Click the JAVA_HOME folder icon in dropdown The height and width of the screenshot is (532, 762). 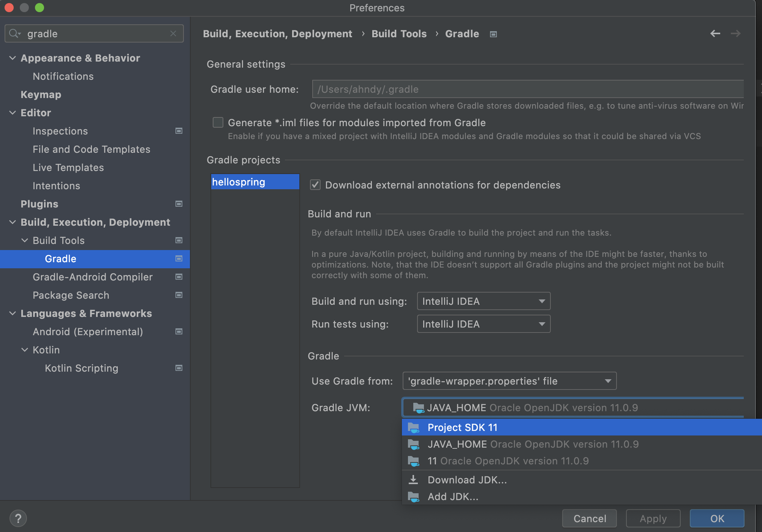coord(414,445)
